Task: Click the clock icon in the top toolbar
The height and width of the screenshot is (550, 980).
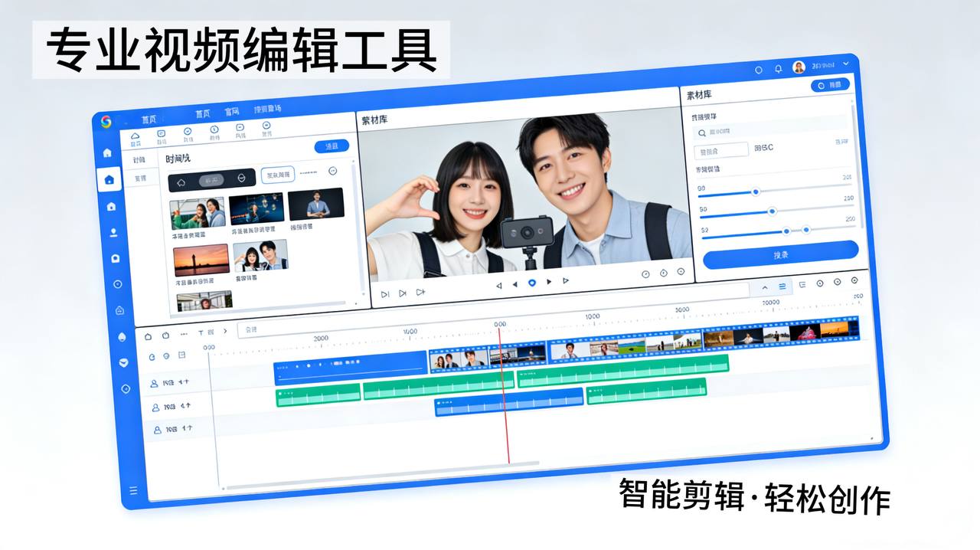Action: 214,130
